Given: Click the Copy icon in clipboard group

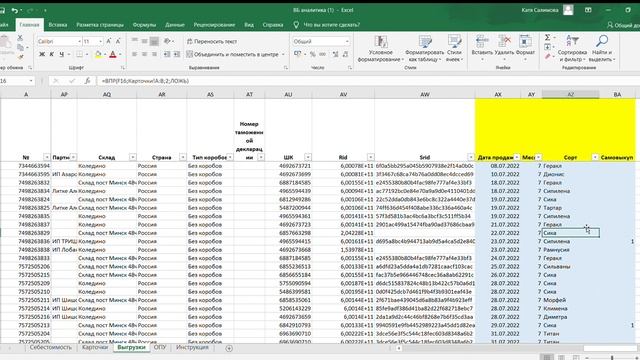Looking at the screenshot, I should point(20,47).
